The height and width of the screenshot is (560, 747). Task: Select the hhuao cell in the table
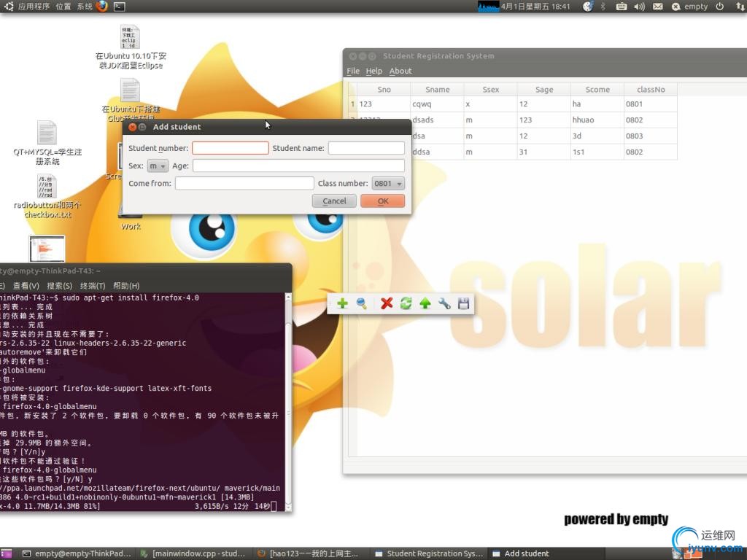pyautogui.click(x=597, y=120)
